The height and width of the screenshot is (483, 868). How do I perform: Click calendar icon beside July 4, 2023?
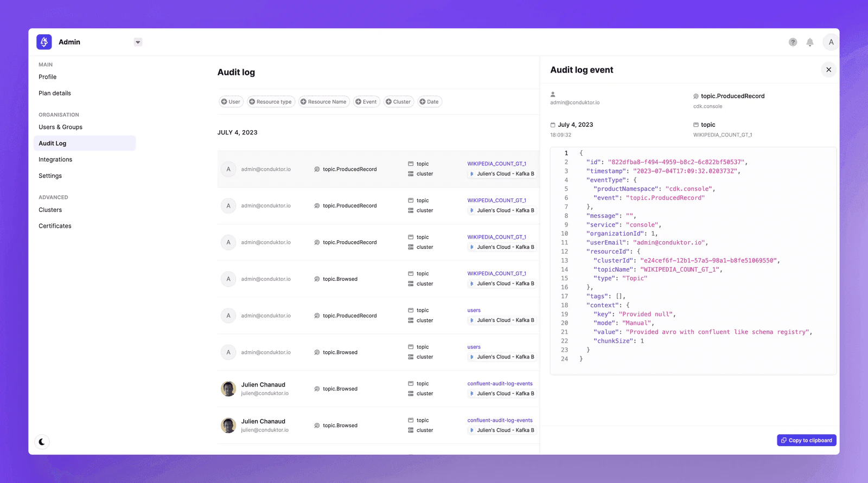point(553,125)
